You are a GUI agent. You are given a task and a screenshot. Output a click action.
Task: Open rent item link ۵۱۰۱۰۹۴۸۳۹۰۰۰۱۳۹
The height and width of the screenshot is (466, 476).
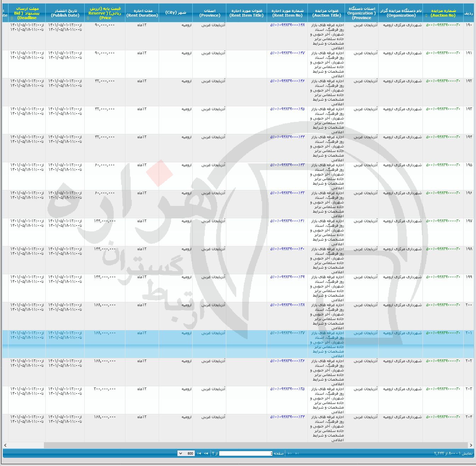(287, 277)
